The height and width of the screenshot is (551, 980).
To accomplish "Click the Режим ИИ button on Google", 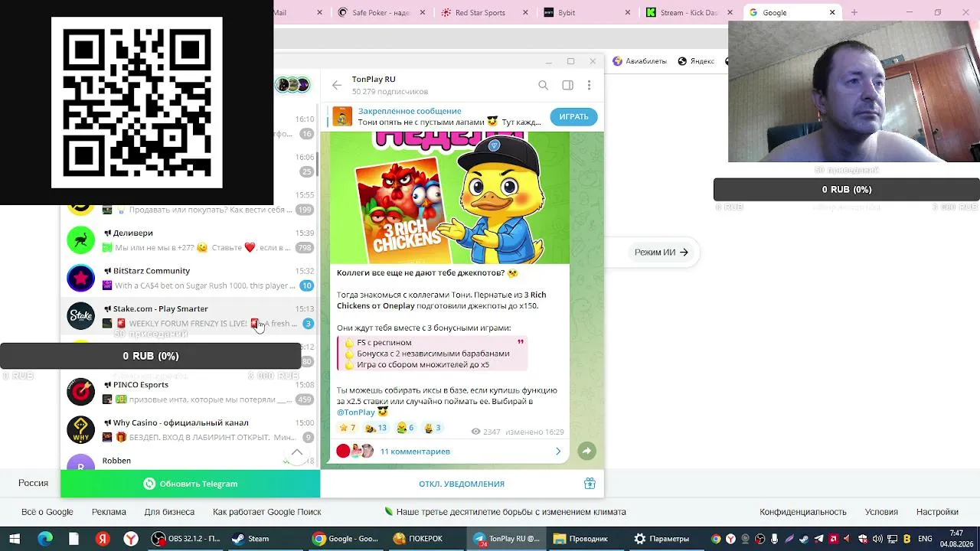I will (661, 253).
